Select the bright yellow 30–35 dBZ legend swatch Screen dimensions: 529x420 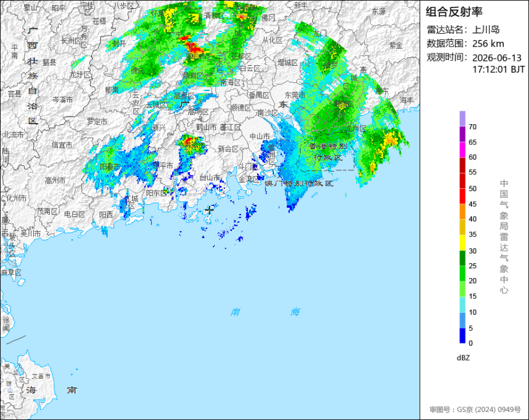tap(462, 242)
